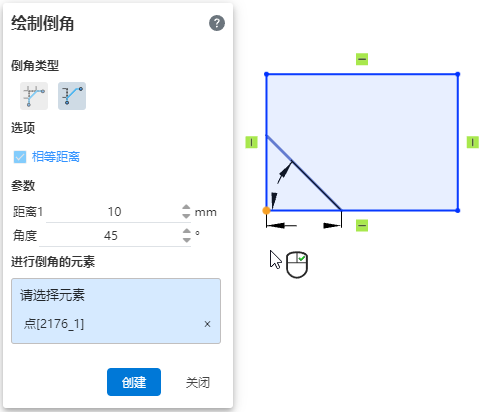The height and width of the screenshot is (412, 484).
Task: Toggle the 相等距离 checkbox
Action: pyautogui.click(x=20, y=157)
